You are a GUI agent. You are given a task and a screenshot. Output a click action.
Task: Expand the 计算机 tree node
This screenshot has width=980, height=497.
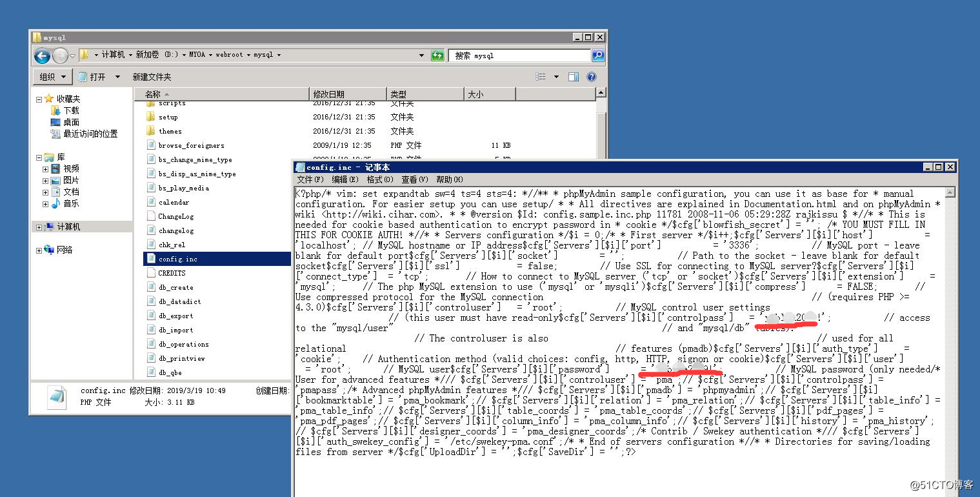pyautogui.click(x=39, y=227)
